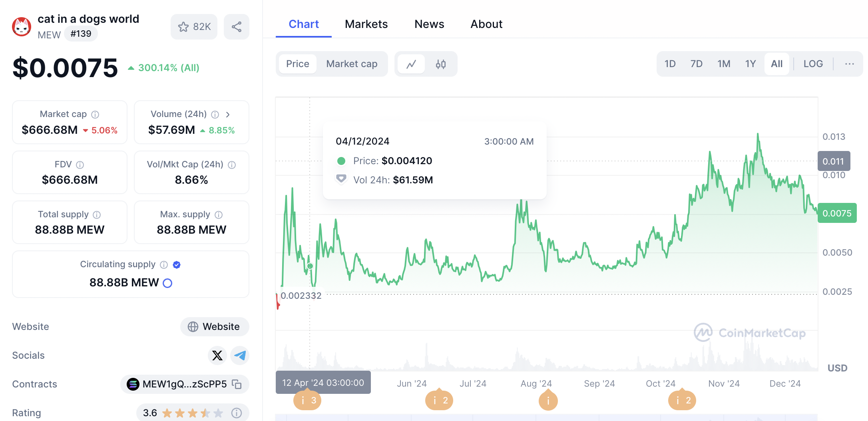This screenshot has width=868, height=421.
Task: Click the $666.68M market cap value
Action: tap(50, 130)
